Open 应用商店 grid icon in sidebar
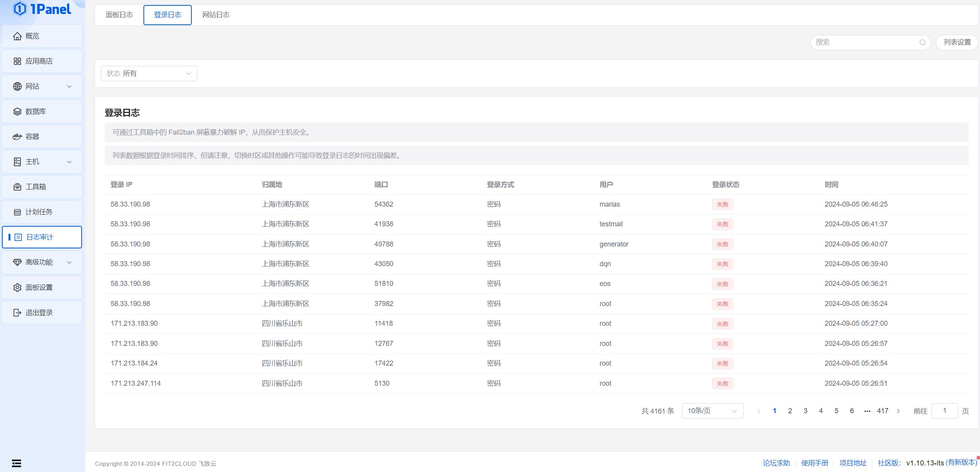980x472 pixels. (x=17, y=61)
